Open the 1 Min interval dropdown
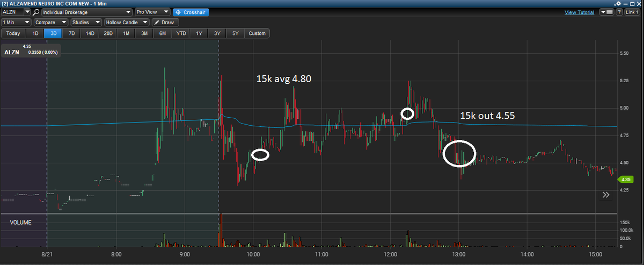The width and height of the screenshot is (644, 265). [x=16, y=23]
